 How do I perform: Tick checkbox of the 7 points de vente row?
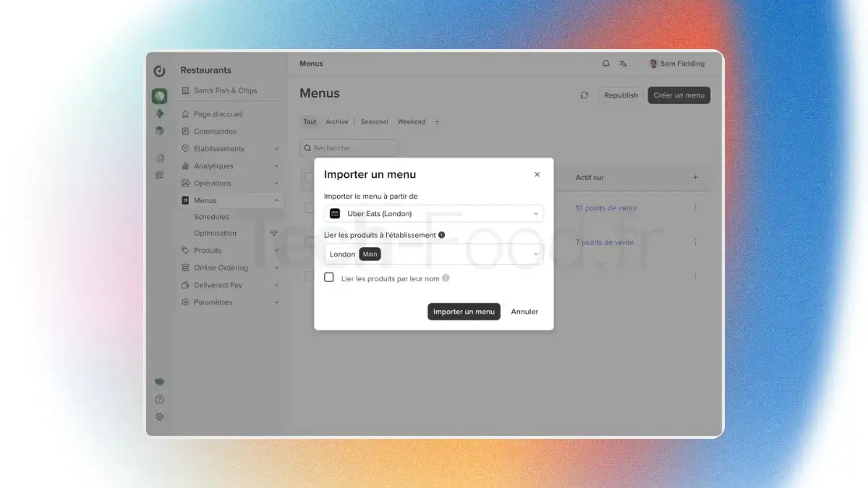(x=309, y=242)
